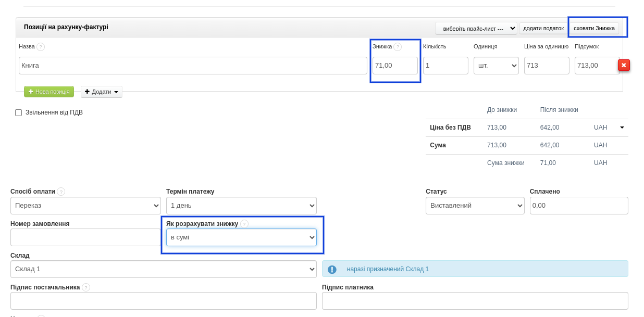Expand the Одиниця unit dropdown
The height and width of the screenshot is (317, 644).
[496, 66]
